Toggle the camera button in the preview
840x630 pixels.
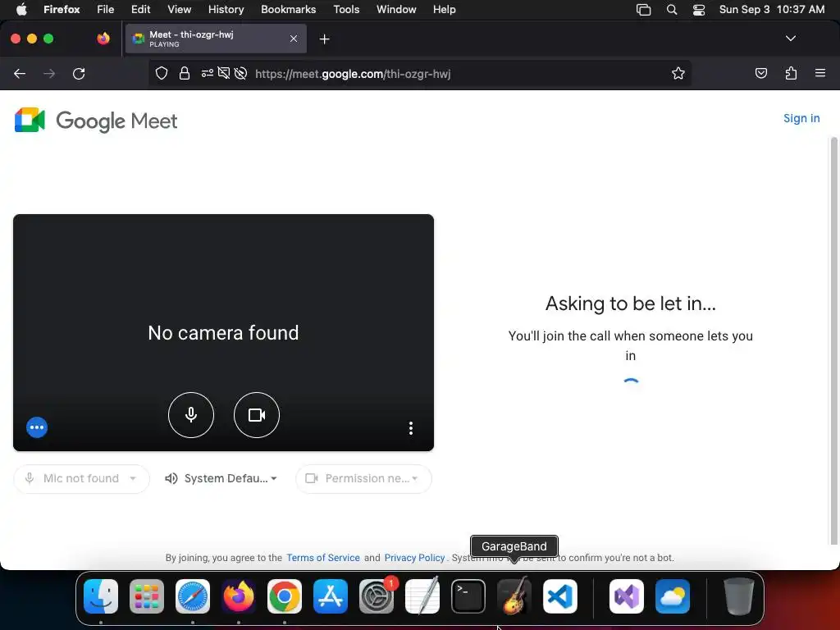coord(257,415)
